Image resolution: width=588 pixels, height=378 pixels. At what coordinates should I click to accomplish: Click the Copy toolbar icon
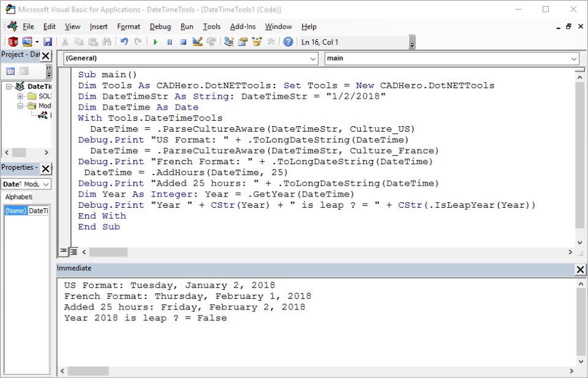tap(79, 42)
